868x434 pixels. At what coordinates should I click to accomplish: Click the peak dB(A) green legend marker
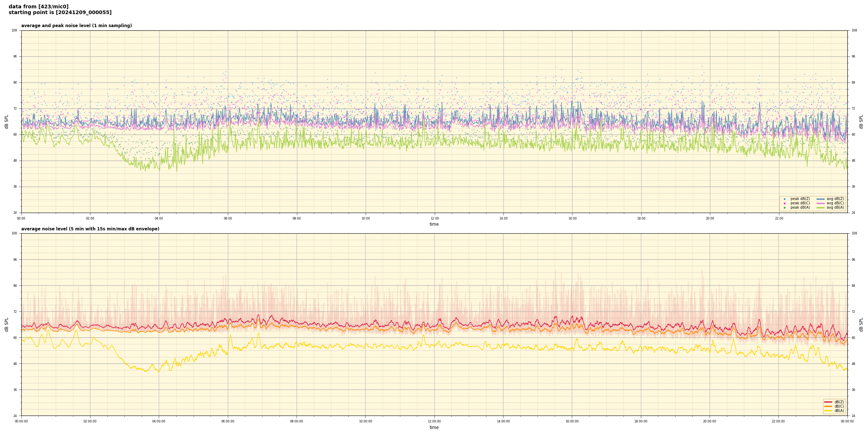point(784,208)
